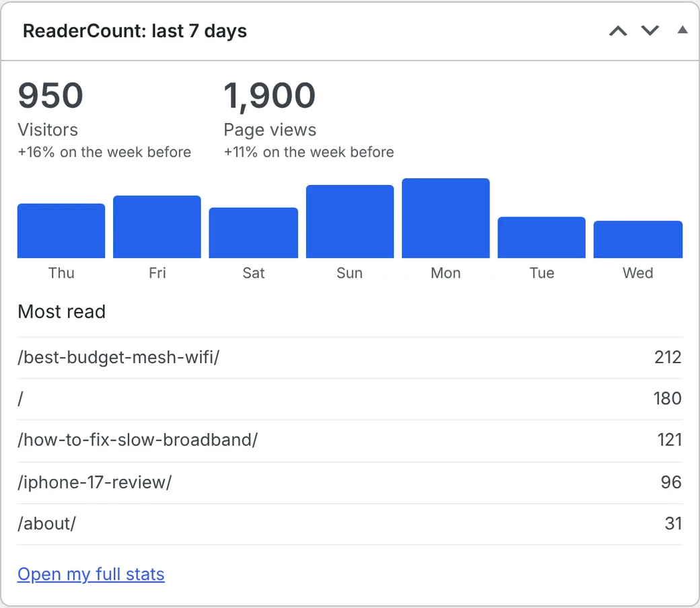Move the ReaderCount widget up
This screenshot has height=608, width=700.
619,31
